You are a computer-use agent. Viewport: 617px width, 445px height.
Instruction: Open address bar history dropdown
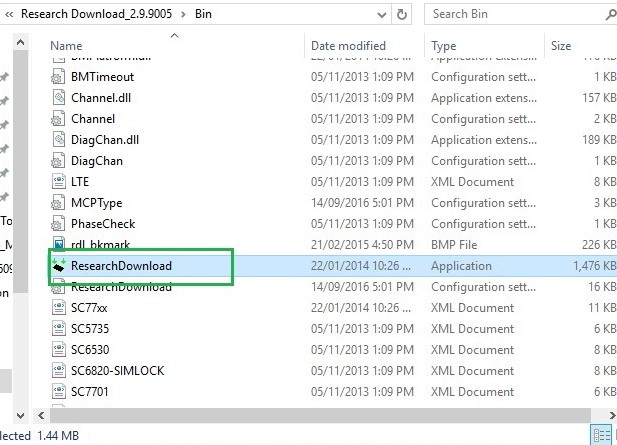382,15
